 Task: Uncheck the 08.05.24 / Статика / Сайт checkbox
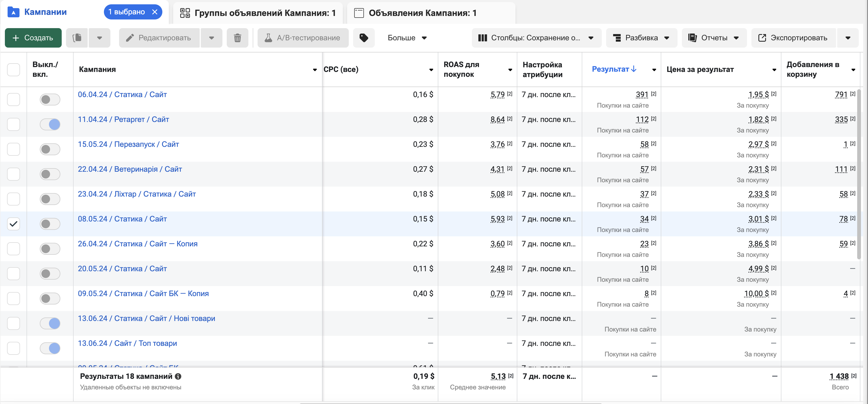(14, 224)
